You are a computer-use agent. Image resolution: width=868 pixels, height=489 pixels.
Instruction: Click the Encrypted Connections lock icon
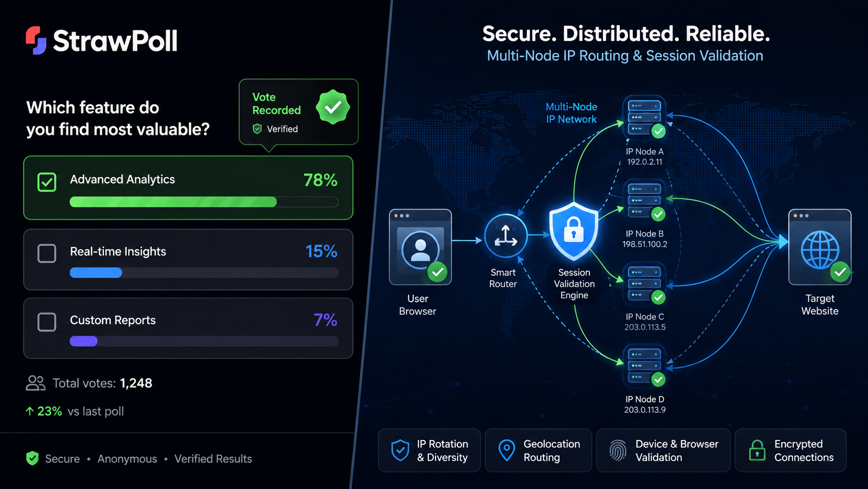(757, 450)
